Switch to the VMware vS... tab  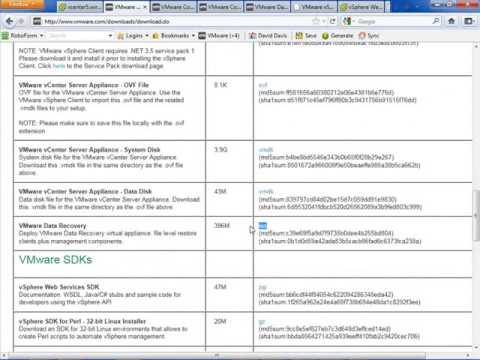(314, 7)
